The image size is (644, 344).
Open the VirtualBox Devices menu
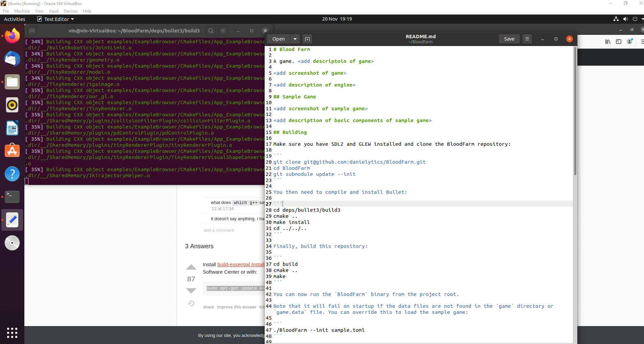[x=71, y=11]
